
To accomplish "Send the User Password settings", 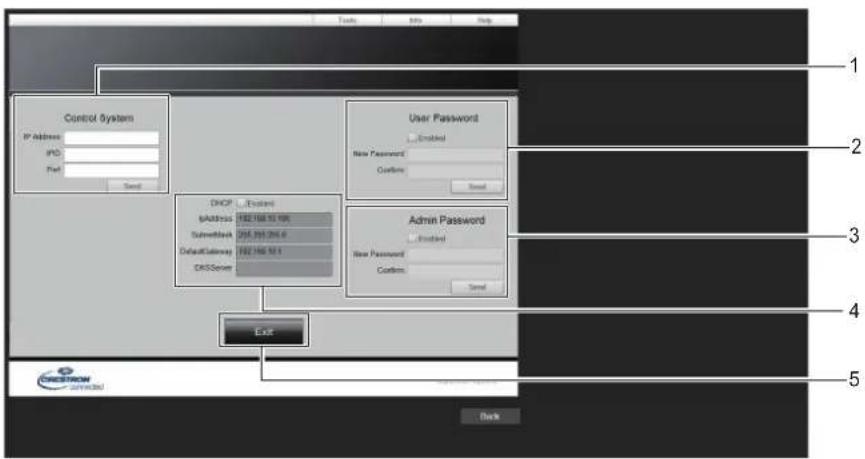I will coord(477,186).
